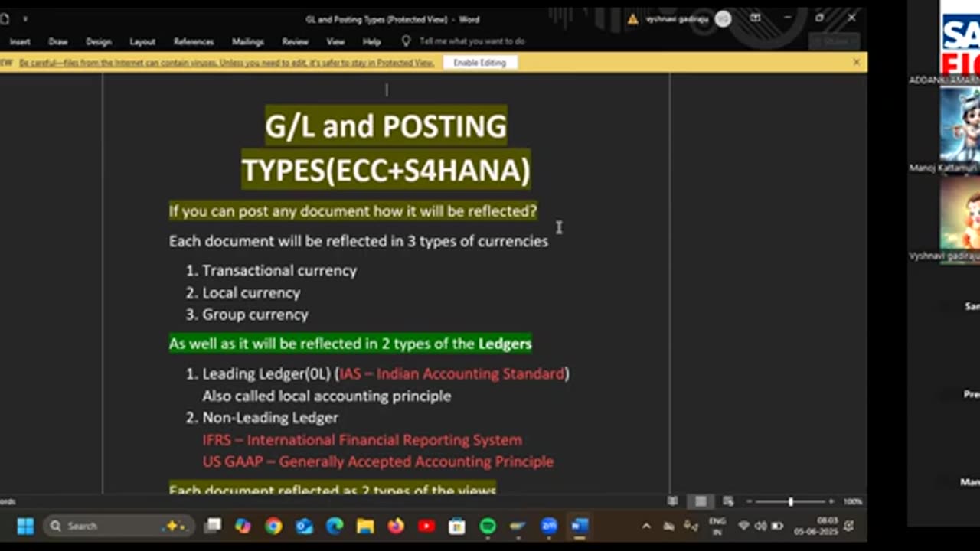Click the zoom in plus button
This screenshot has width=980, height=551.
pos(831,501)
